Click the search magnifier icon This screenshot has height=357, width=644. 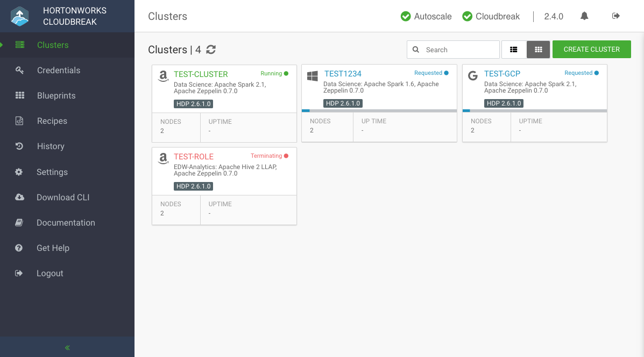[x=416, y=50]
